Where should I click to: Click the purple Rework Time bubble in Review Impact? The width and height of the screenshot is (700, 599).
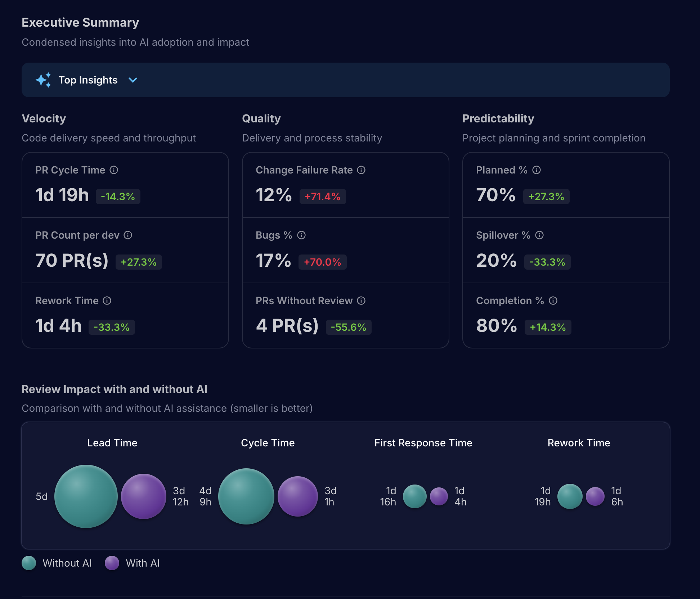tap(595, 496)
